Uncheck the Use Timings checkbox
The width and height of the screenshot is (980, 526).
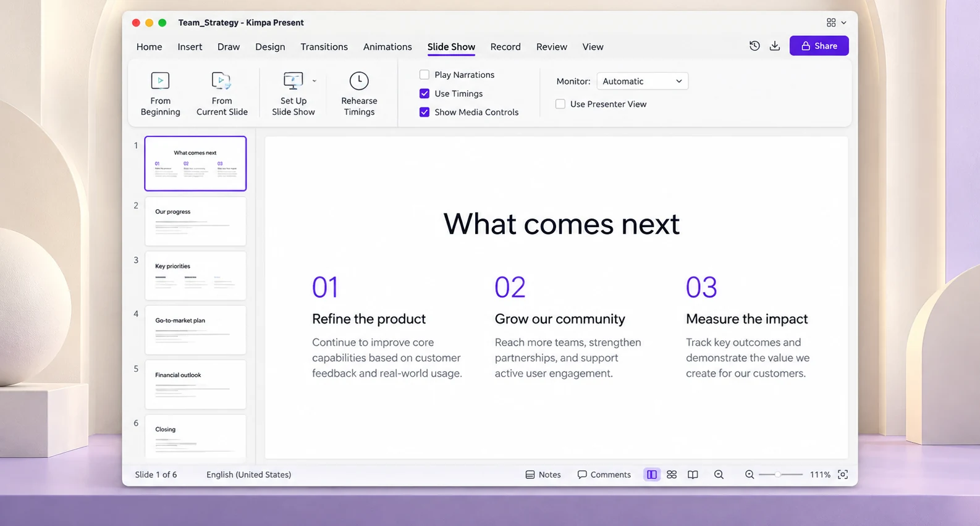coord(425,94)
